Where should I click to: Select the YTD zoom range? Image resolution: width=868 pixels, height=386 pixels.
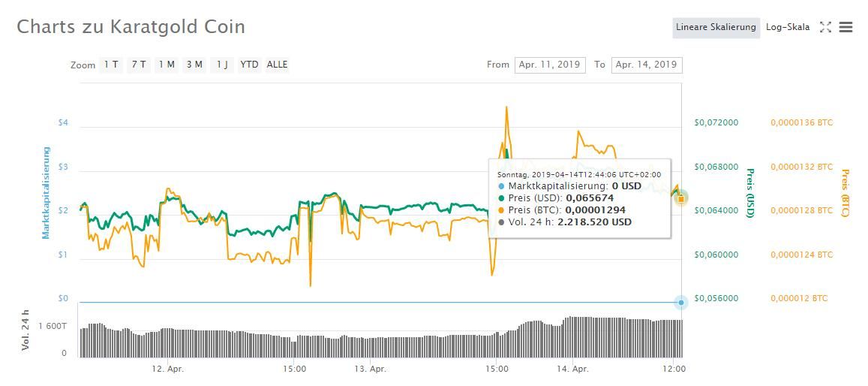tap(249, 65)
